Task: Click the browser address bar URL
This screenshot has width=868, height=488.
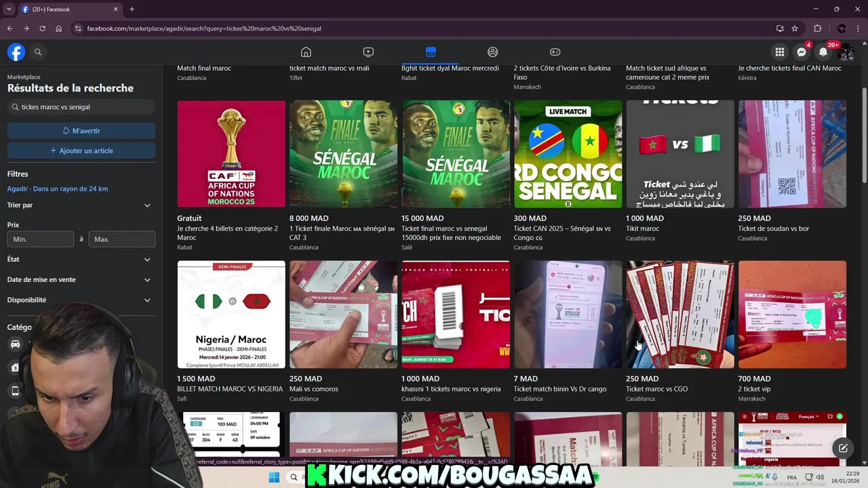Action: point(204,28)
